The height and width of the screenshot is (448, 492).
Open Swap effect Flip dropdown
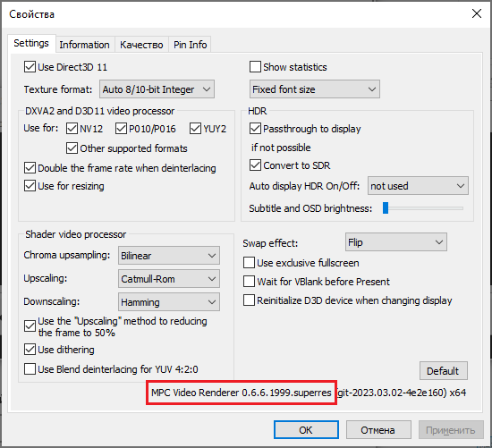396,242
